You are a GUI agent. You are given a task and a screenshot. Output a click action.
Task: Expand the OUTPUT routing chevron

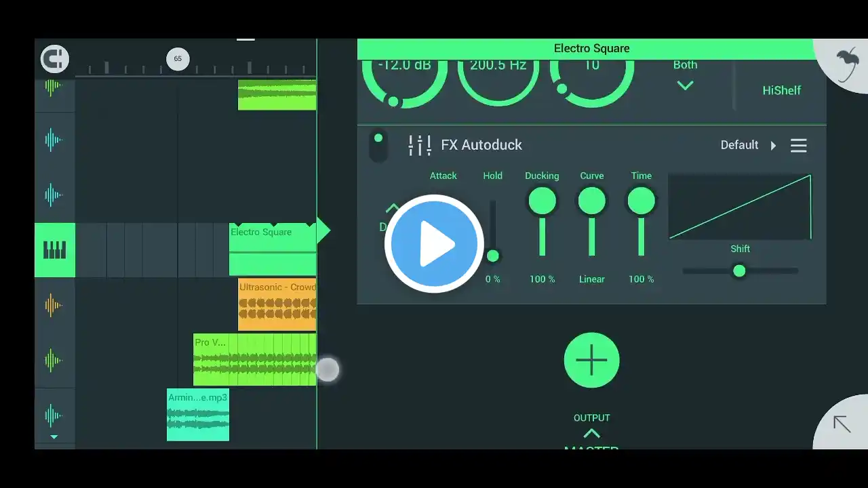pos(591,434)
